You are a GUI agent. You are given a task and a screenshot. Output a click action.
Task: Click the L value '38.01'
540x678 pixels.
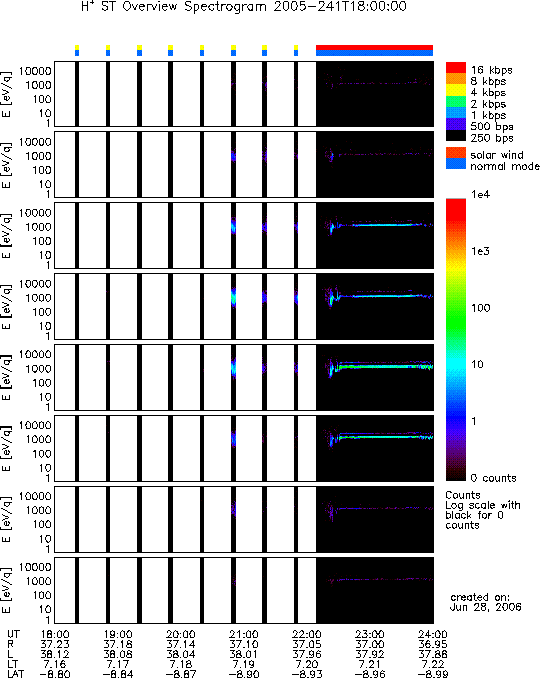(243, 654)
